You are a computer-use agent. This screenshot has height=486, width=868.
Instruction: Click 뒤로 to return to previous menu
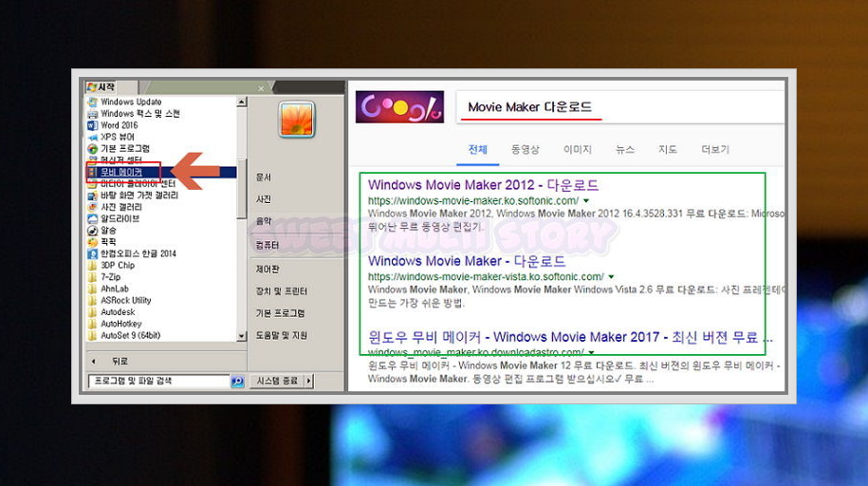pos(120,362)
